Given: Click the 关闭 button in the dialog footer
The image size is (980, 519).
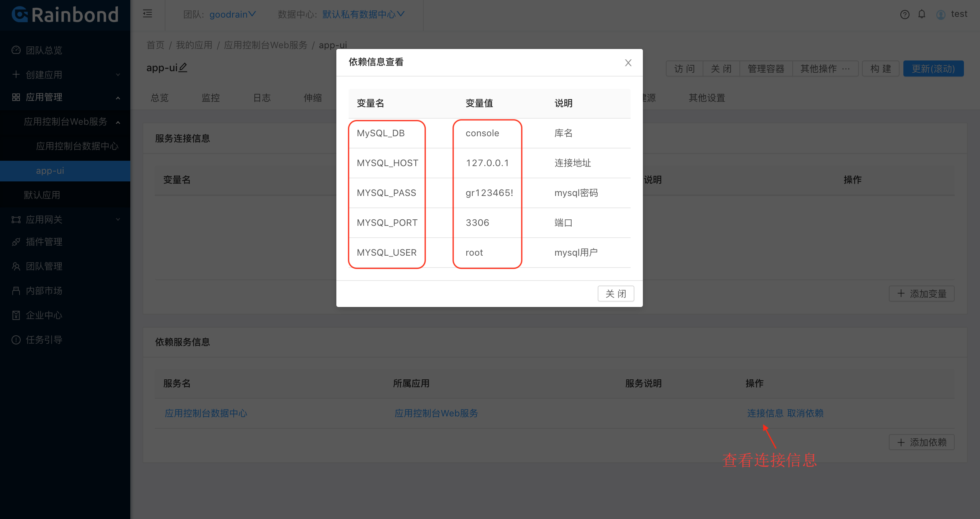Looking at the screenshot, I should click(616, 294).
